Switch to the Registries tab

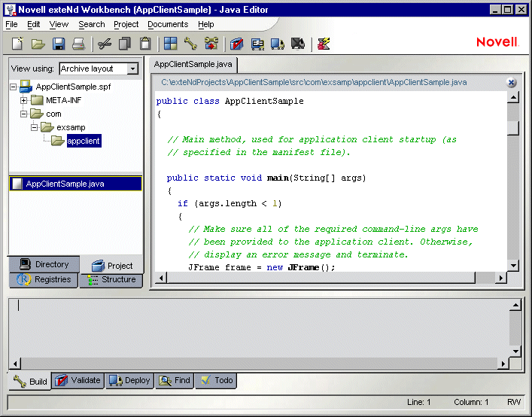click(x=44, y=279)
